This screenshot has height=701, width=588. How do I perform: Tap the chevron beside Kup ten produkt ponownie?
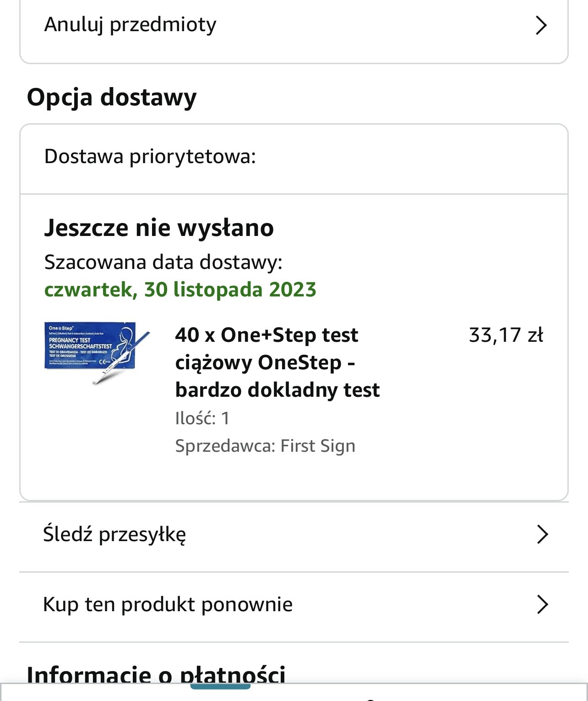pos(542,604)
